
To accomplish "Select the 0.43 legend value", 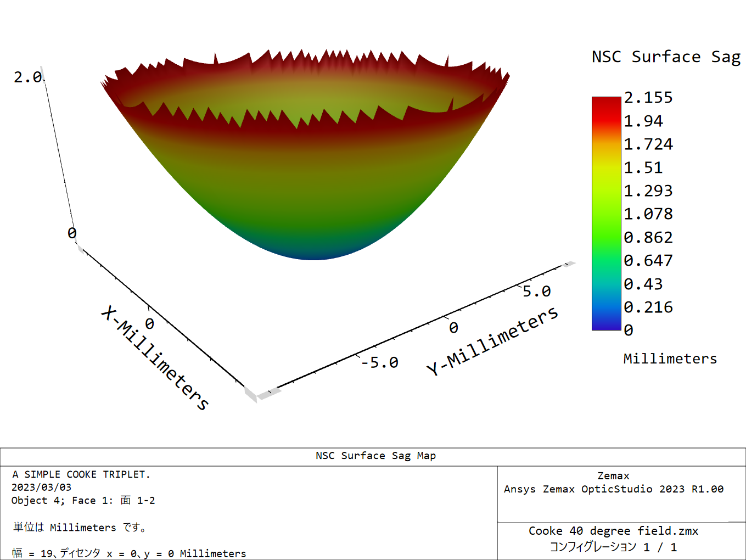I will (643, 284).
